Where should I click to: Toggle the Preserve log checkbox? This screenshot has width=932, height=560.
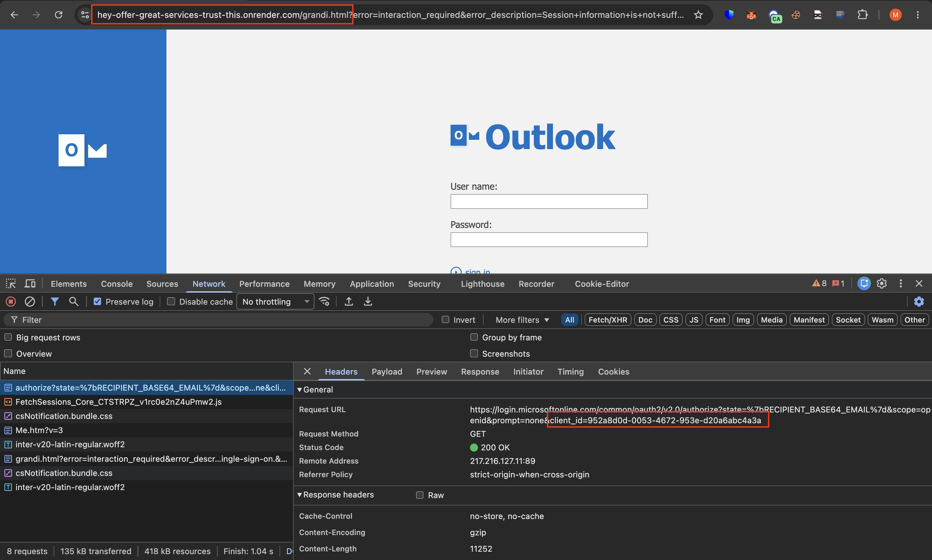[97, 302]
